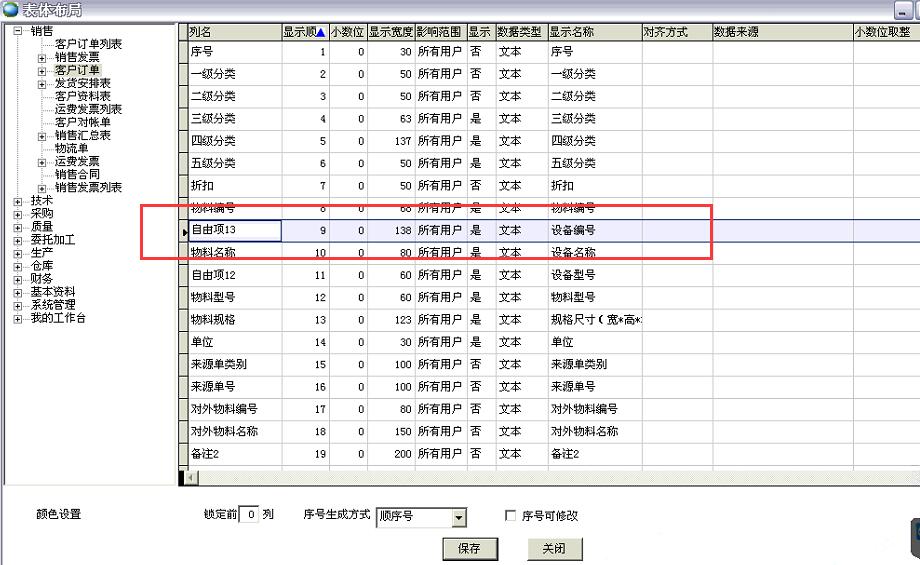The height and width of the screenshot is (565, 920).
Task: Select 客户订单列表 in the tree
Action: click(x=88, y=45)
